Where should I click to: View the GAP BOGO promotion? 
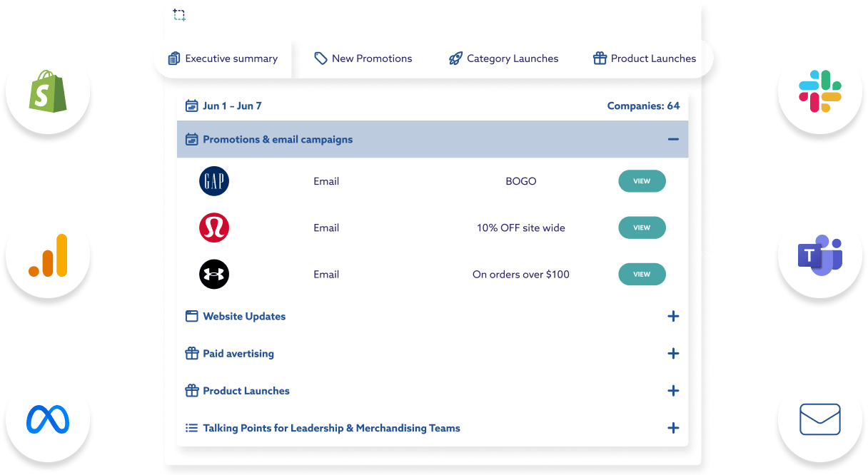click(x=642, y=181)
